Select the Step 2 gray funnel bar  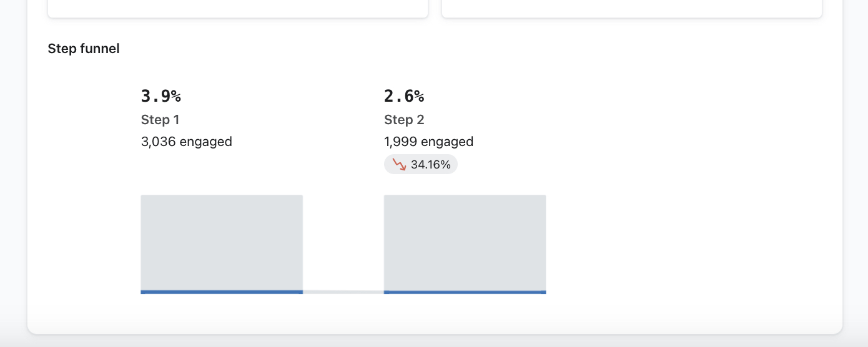[465, 242]
